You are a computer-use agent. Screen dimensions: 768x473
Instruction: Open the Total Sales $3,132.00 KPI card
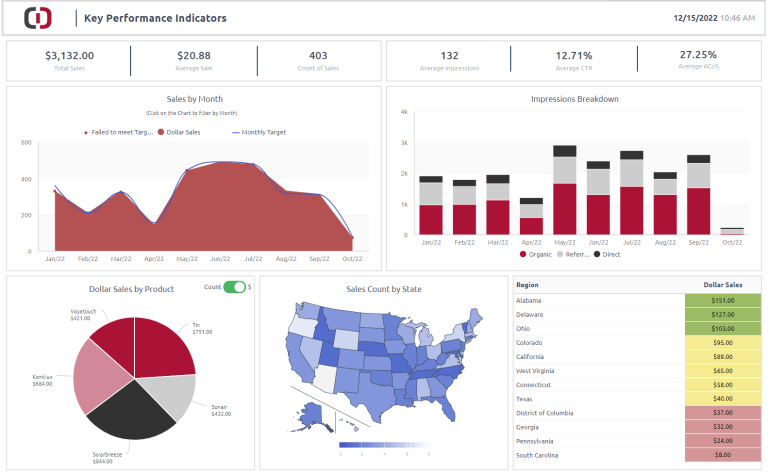coord(69,60)
